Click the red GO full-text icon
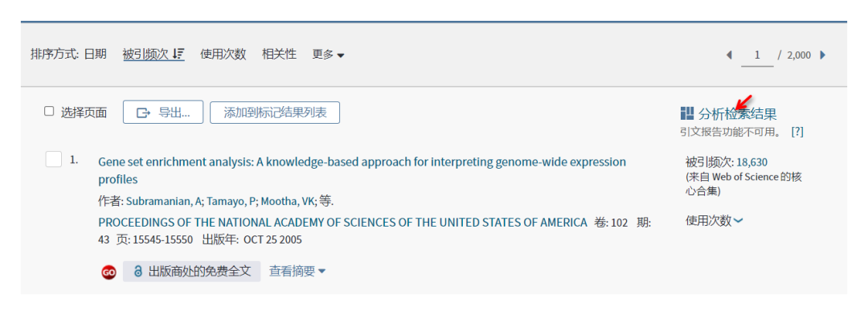 (x=109, y=272)
